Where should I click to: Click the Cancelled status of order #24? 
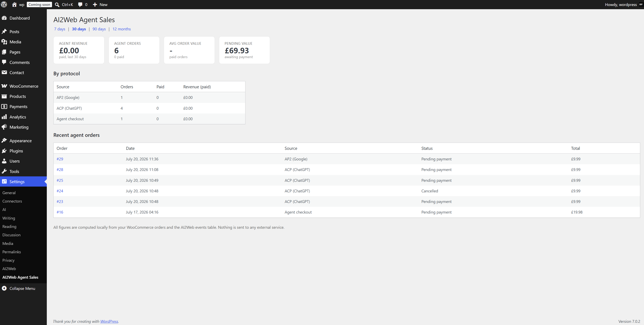tap(430, 191)
